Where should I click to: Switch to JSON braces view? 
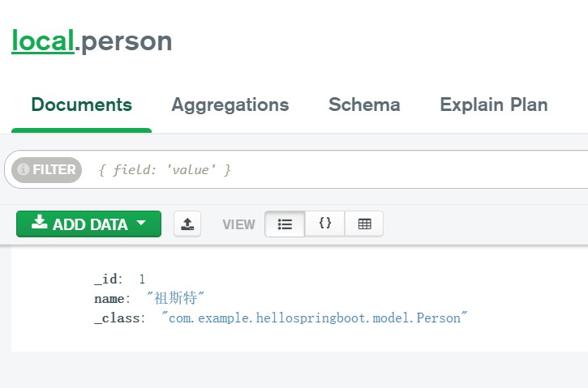[325, 224]
